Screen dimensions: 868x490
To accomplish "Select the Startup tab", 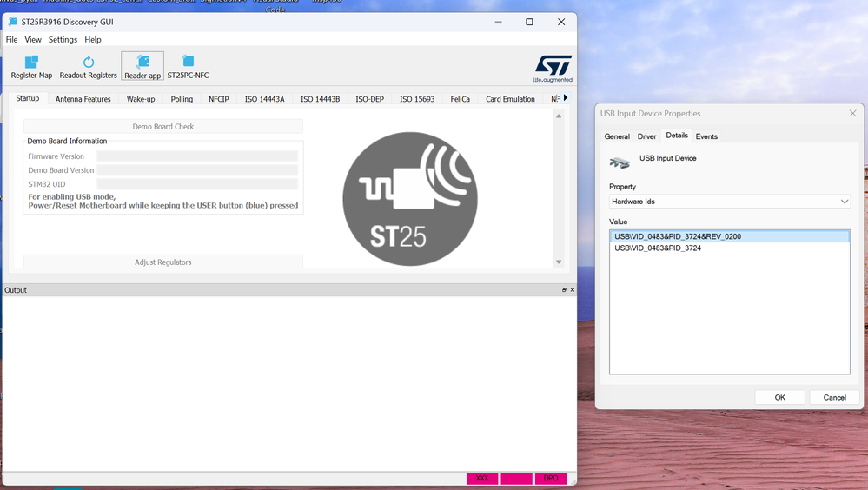I will point(28,98).
